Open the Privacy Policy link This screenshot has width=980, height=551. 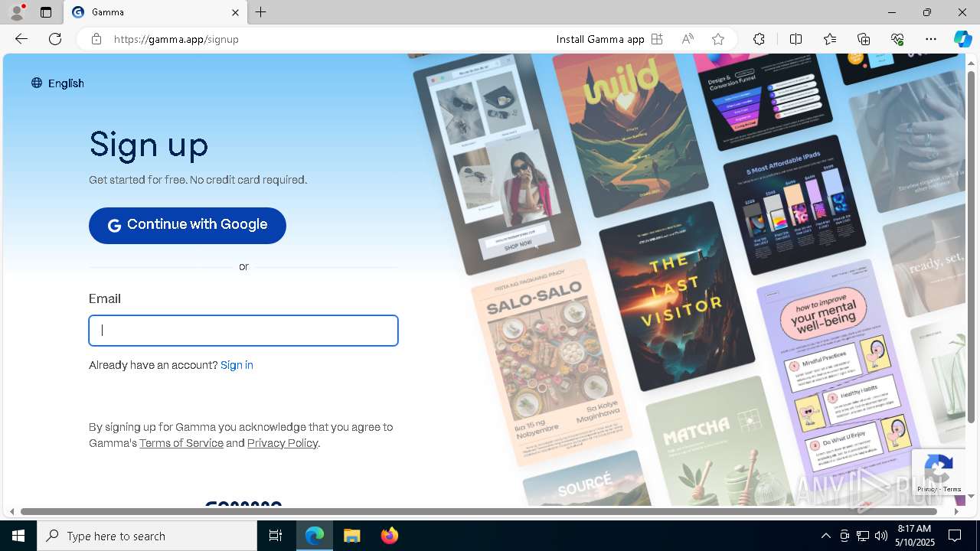[283, 443]
